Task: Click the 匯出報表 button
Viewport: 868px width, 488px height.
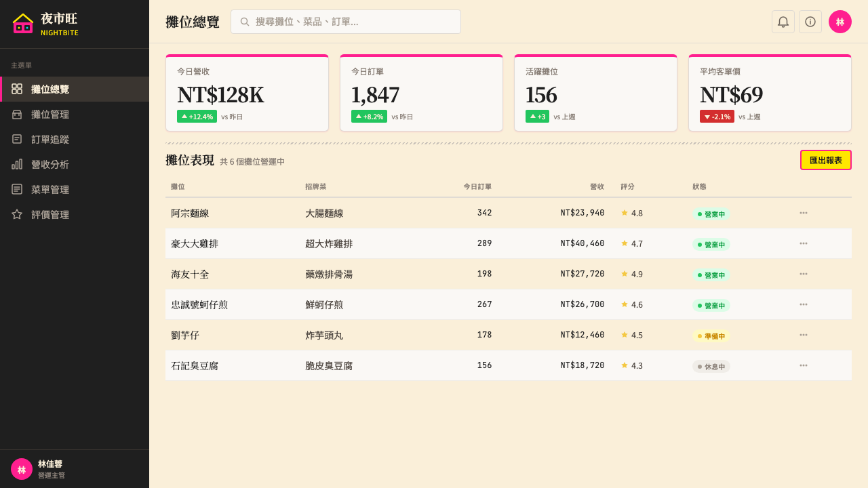Action: click(826, 160)
